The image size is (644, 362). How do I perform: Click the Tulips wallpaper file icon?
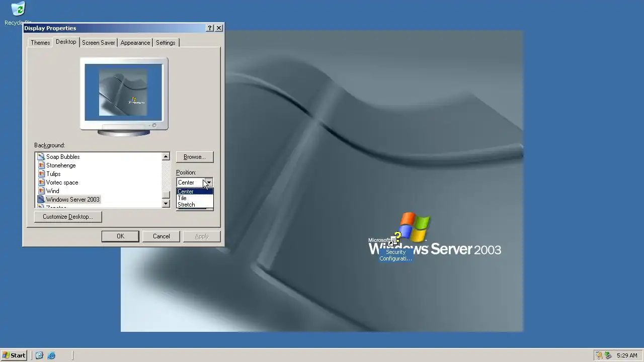(41, 174)
